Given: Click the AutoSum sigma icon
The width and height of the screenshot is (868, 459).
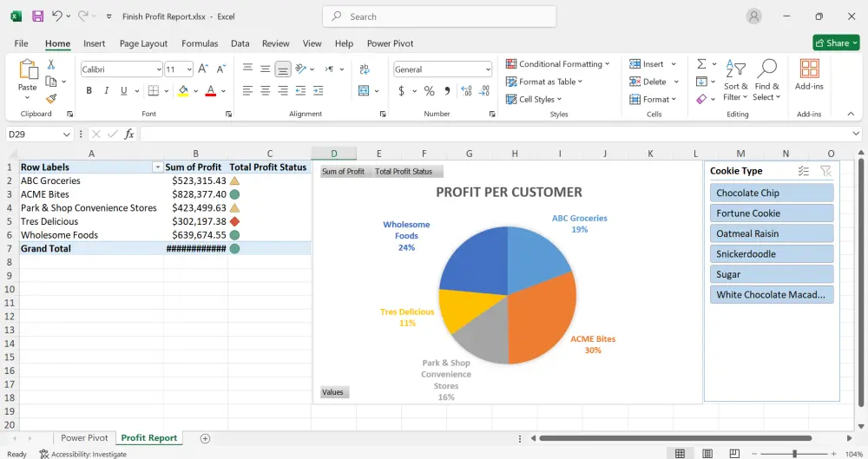Looking at the screenshot, I should (701, 63).
